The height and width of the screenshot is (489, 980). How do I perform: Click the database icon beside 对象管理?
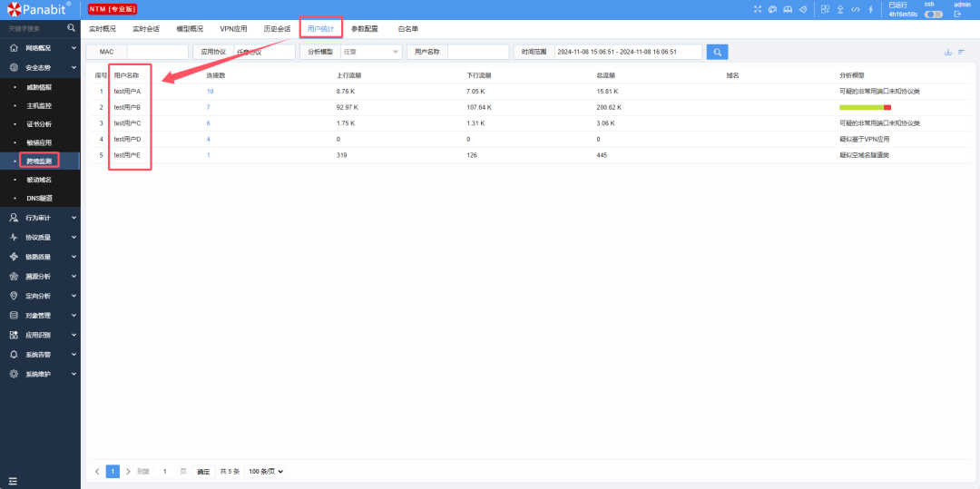pyautogui.click(x=14, y=316)
